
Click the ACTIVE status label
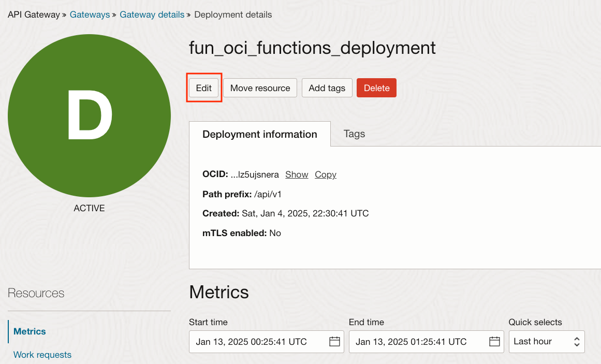(89, 208)
